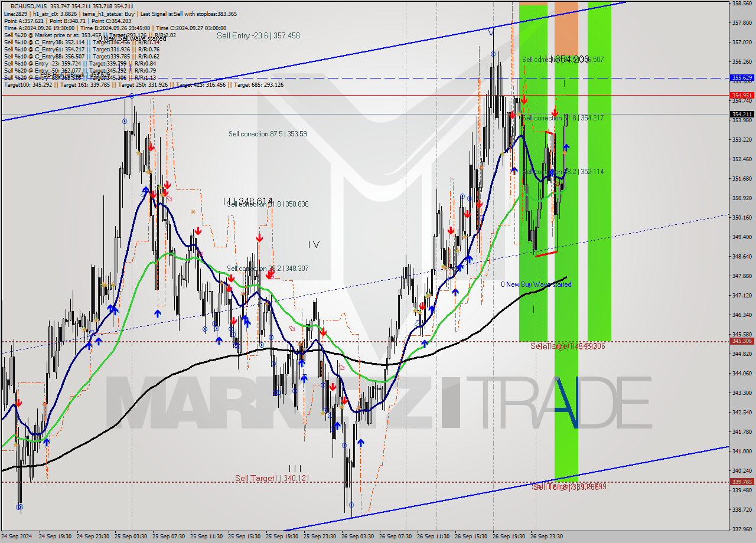Click 'Sell Target1 | 340.121' label
This screenshot has height=543, width=756.
[272, 478]
